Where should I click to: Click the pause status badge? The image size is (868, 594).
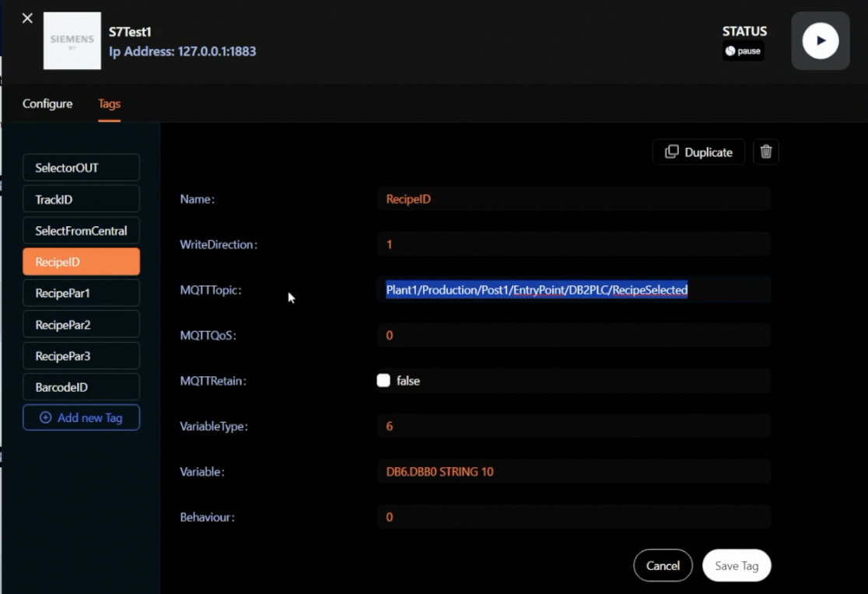[744, 51]
